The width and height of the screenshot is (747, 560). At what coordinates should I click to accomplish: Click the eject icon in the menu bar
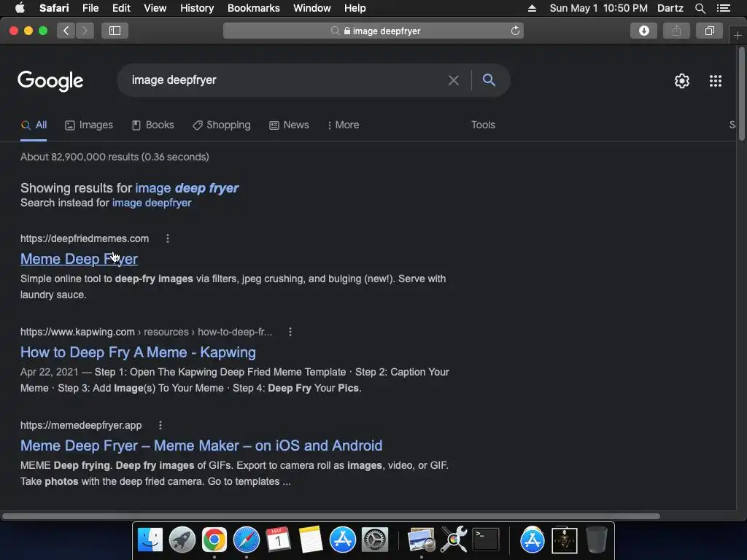pos(532,8)
